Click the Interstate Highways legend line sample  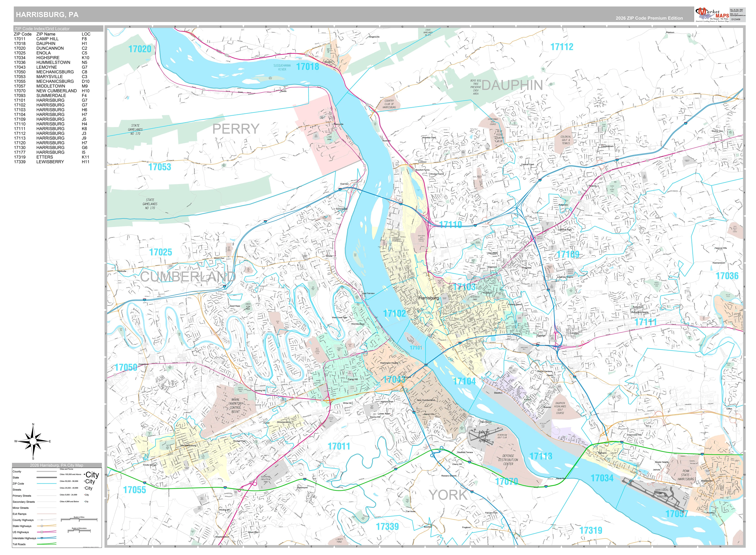coord(47,538)
